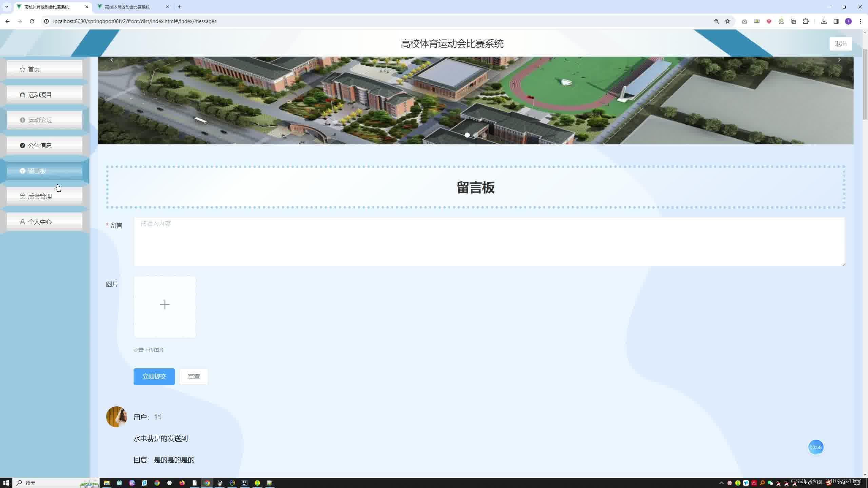Open browser extensions puzzle icon
This screenshot has width=868, height=488.
(806, 21)
